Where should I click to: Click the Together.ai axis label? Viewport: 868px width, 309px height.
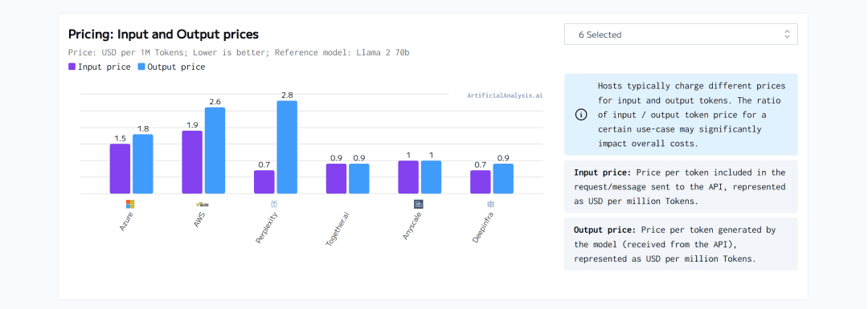(x=338, y=229)
